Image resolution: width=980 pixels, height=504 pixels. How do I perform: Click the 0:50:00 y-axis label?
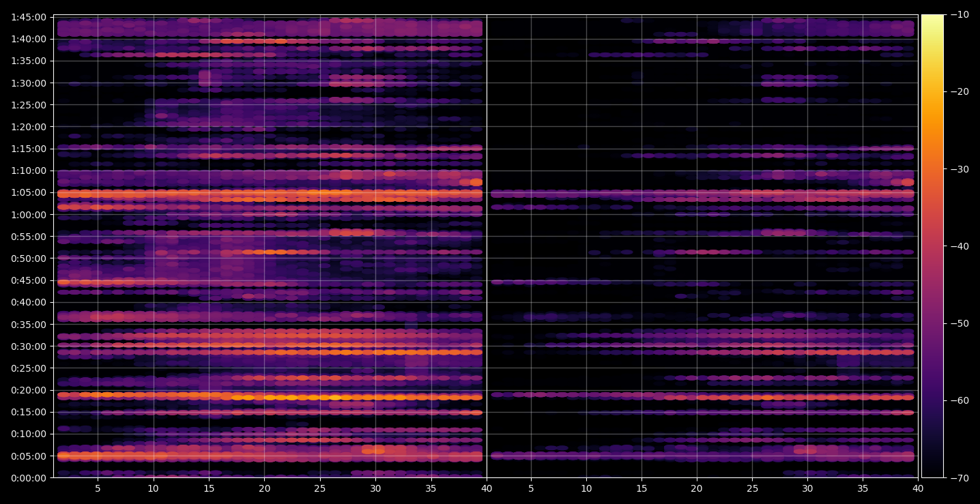[29, 258]
